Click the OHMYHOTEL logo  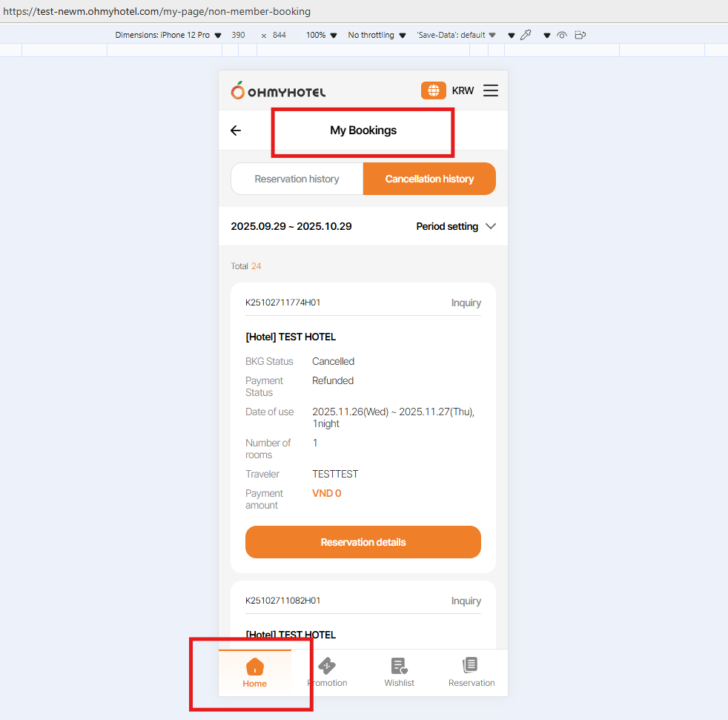click(x=278, y=91)
